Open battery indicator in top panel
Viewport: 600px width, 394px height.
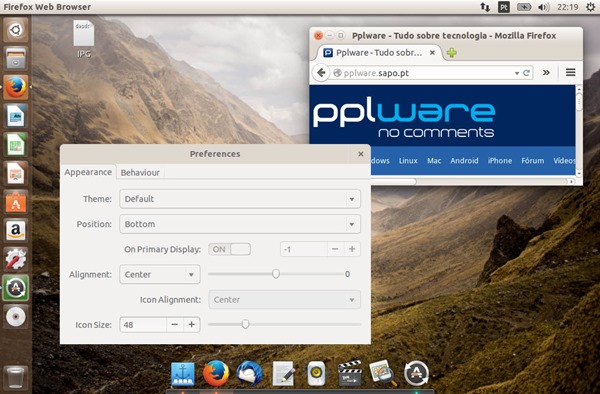(524, 7)
